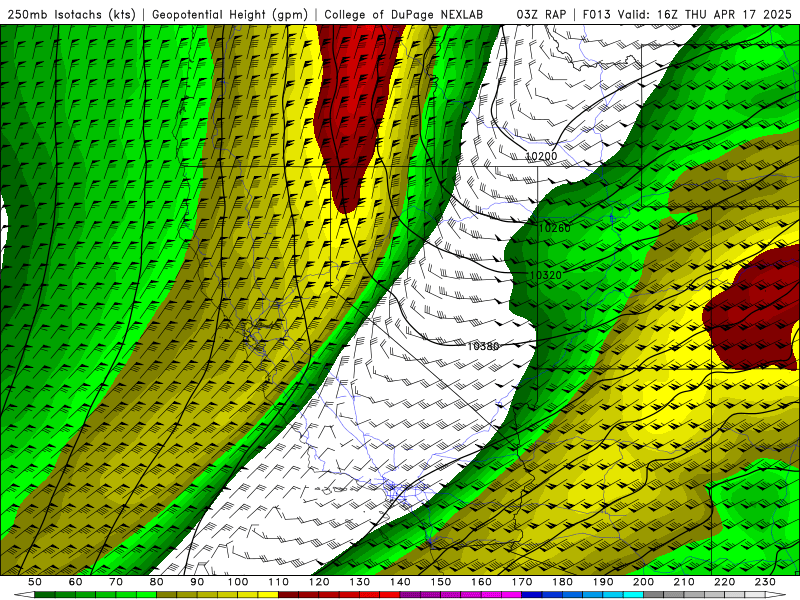
Task: Click the 60 value on the color scale
Action: pyautogui.click(x=75, y=582)
